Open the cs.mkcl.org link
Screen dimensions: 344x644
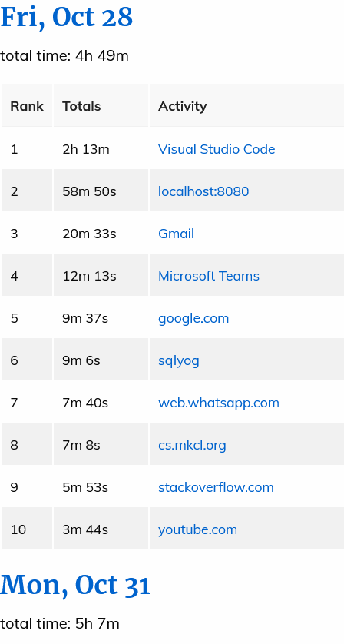tap(192, 445)
